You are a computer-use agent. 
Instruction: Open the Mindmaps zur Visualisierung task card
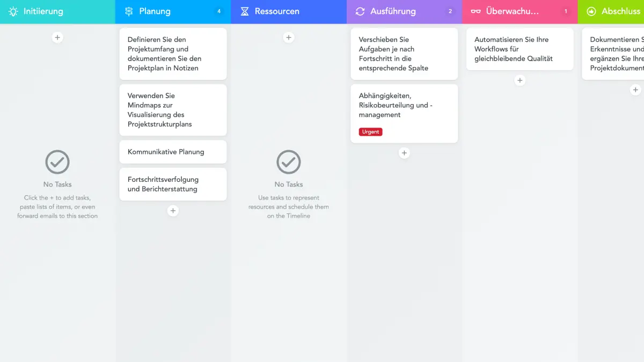173,110
